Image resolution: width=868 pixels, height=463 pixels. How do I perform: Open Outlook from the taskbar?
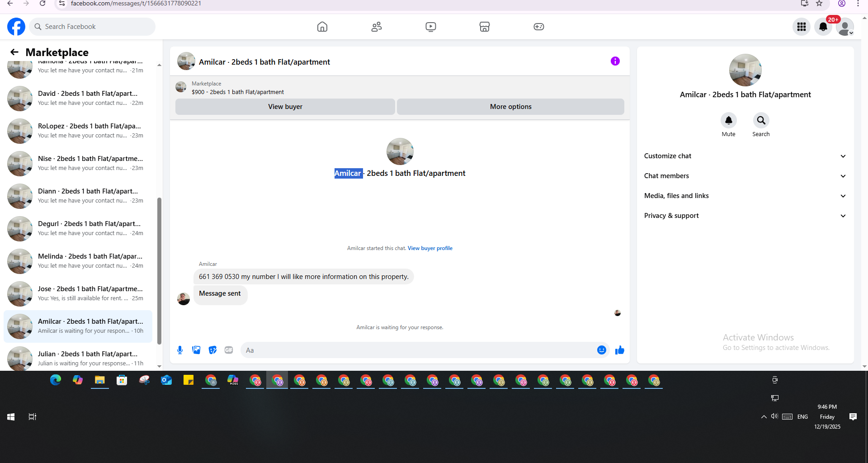pos(166,380)
